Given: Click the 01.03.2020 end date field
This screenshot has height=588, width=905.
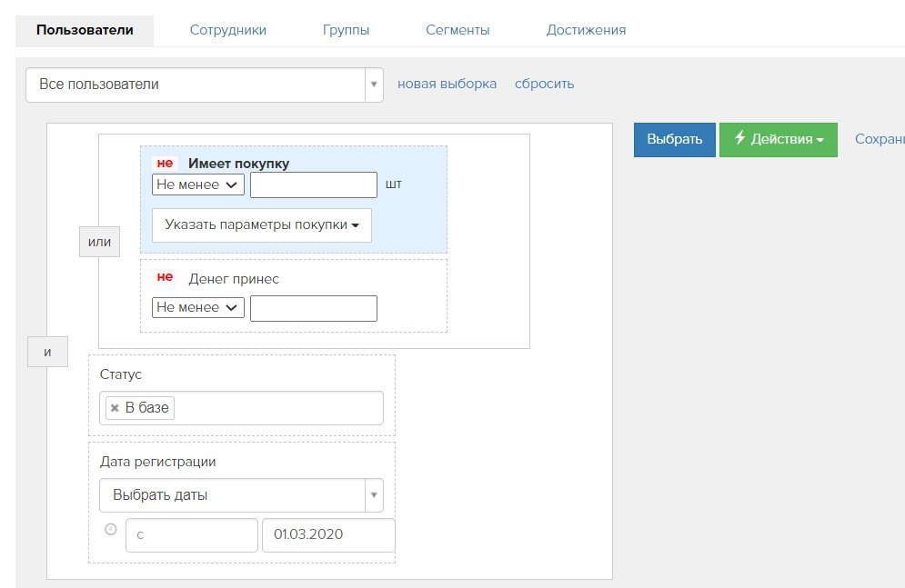Looking at the screenshot, I should (x=328, y=535).
